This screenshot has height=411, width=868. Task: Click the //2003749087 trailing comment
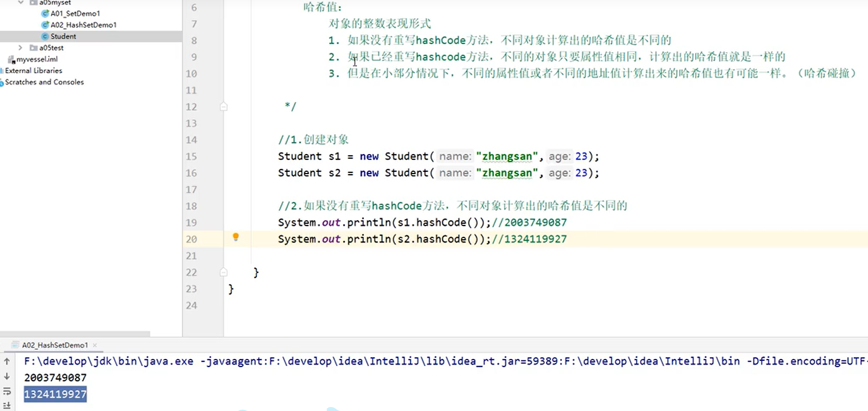pyautogui.click(x=529, y=223)
